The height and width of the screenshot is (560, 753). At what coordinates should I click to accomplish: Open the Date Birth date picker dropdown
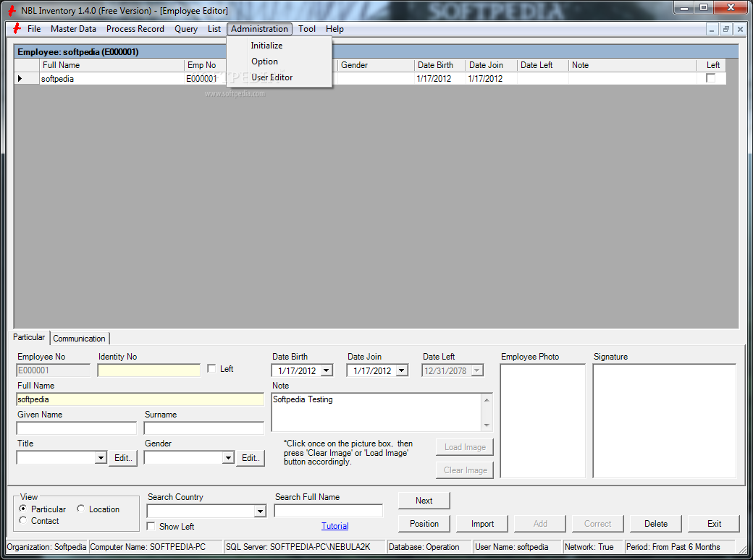327,370
